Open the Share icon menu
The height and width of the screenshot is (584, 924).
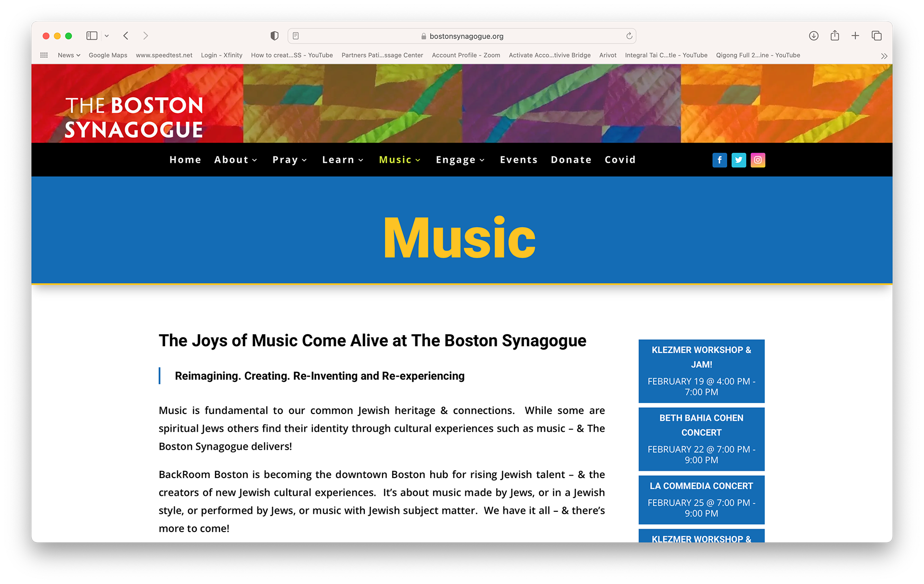(835, 36)
